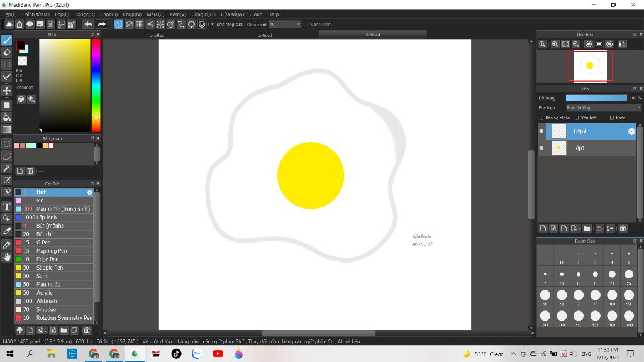Undock the Bảng màu palette panel
This screenshot has height=362, width=644.
pyautogui.click(x=92, y=138)
